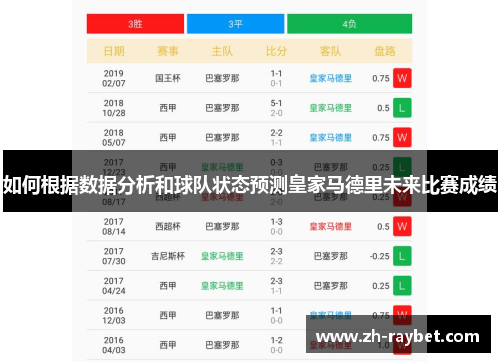Screen dimensions: 500x362
Task: Select the green 4负 losses tab
Action: click(x=349, y=24)
